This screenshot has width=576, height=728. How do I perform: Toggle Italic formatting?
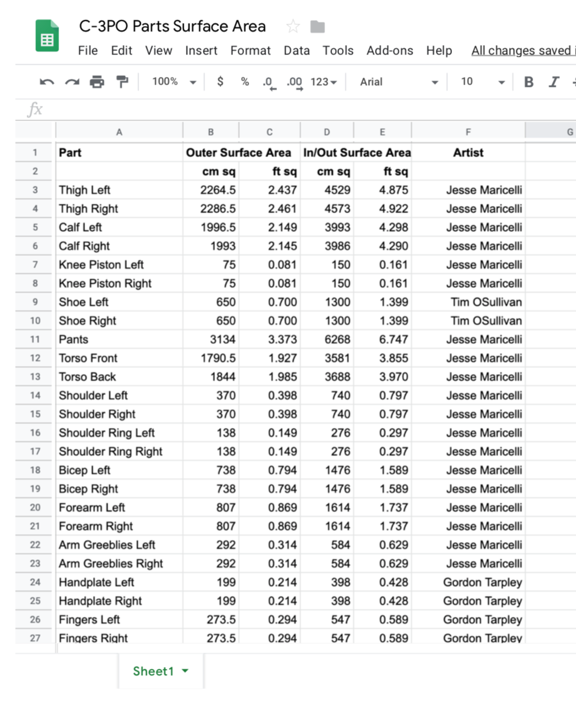pyautogui.click(x=554, y=82)
